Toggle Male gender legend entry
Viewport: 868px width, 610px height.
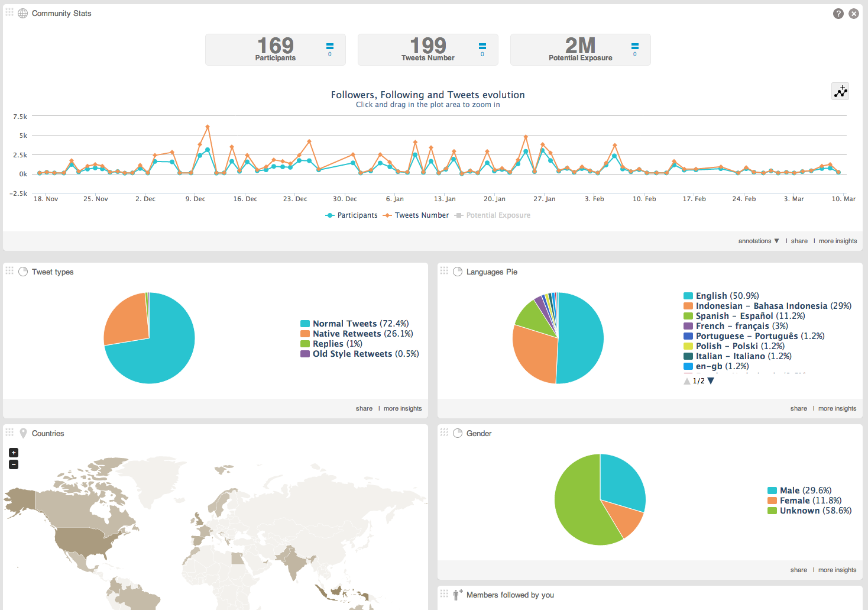(799, 490)
